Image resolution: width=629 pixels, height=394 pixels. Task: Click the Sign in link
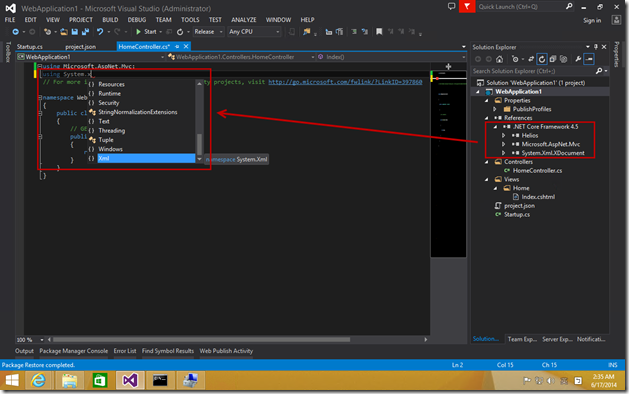point(592,20)
